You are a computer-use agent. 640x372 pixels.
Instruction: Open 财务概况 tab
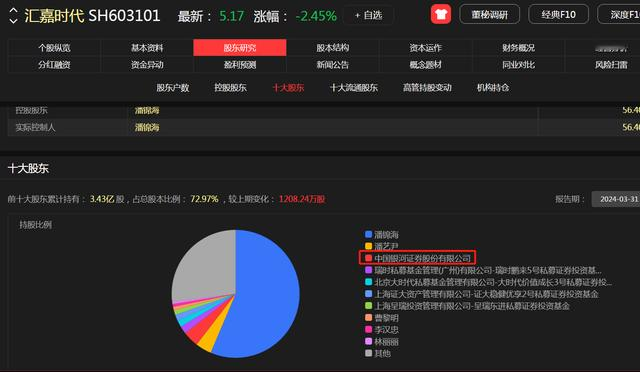[518, 48]
